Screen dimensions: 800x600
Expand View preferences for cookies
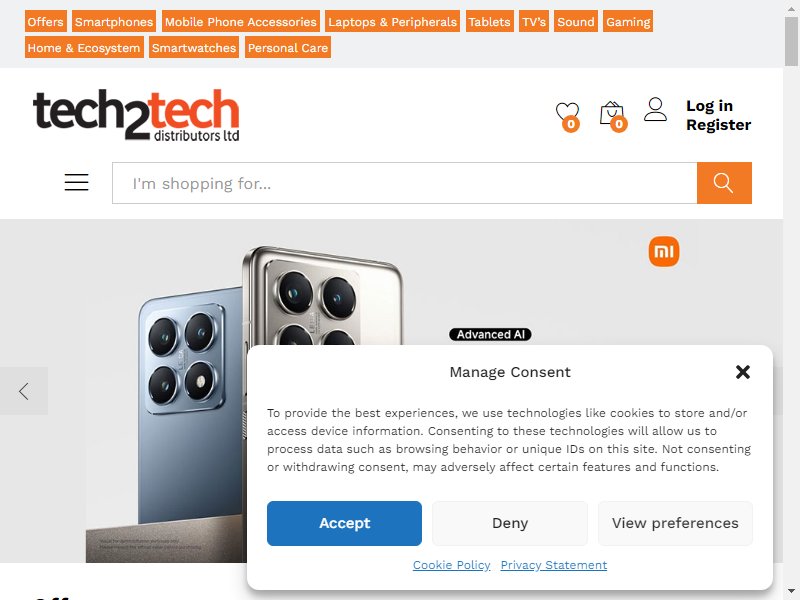coord(675,523)
